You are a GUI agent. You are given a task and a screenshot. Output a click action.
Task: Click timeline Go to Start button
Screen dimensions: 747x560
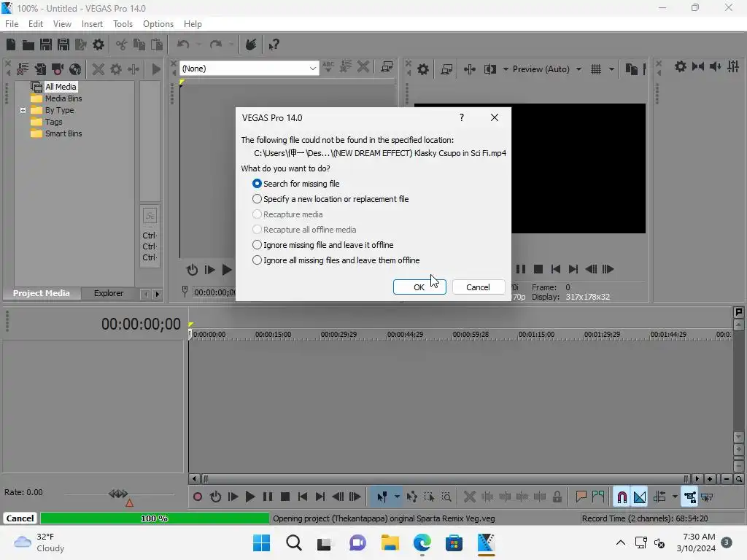303,497
